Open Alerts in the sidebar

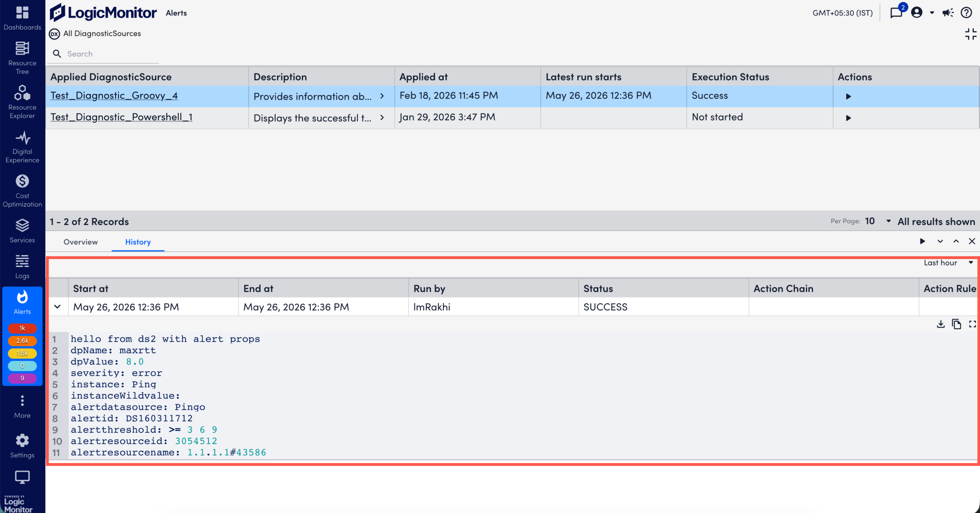click(x=22, y=302)
